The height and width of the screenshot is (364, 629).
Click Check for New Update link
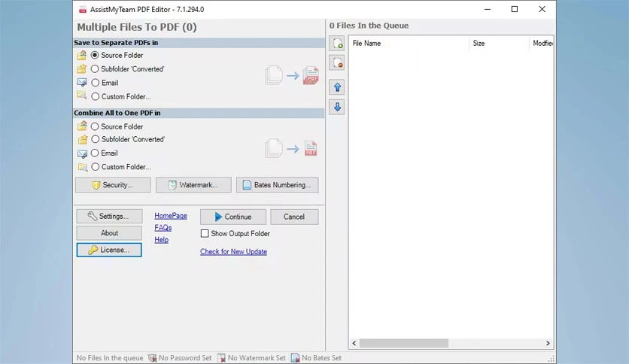(x=233, y=252)
